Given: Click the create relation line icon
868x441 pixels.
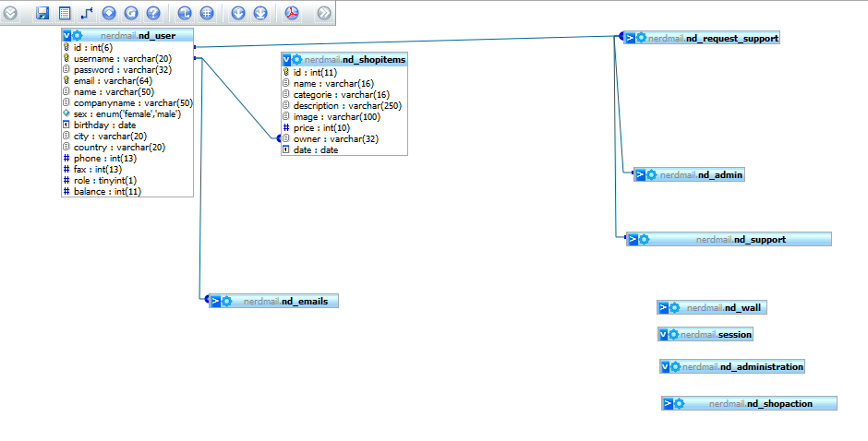Looking at the screenshot, I should 87,13.
